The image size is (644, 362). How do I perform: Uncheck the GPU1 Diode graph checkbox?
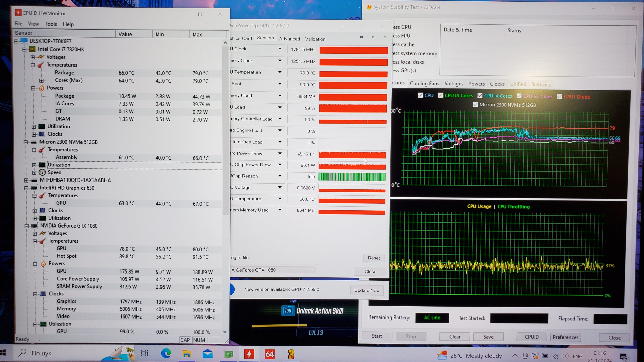tap(559, 97)
